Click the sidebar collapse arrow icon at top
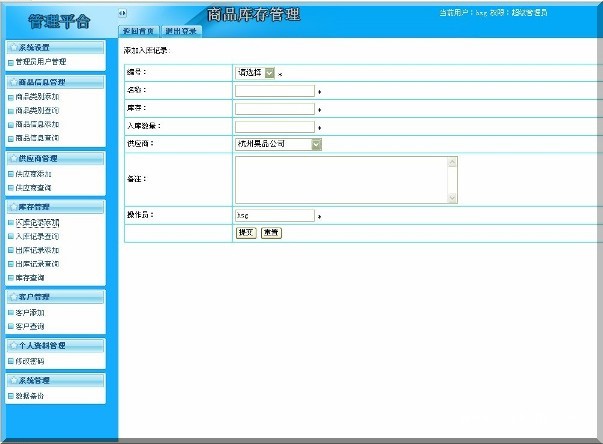Screen dimensions: 603x444 pyautogui.click(x=123, y=13)
